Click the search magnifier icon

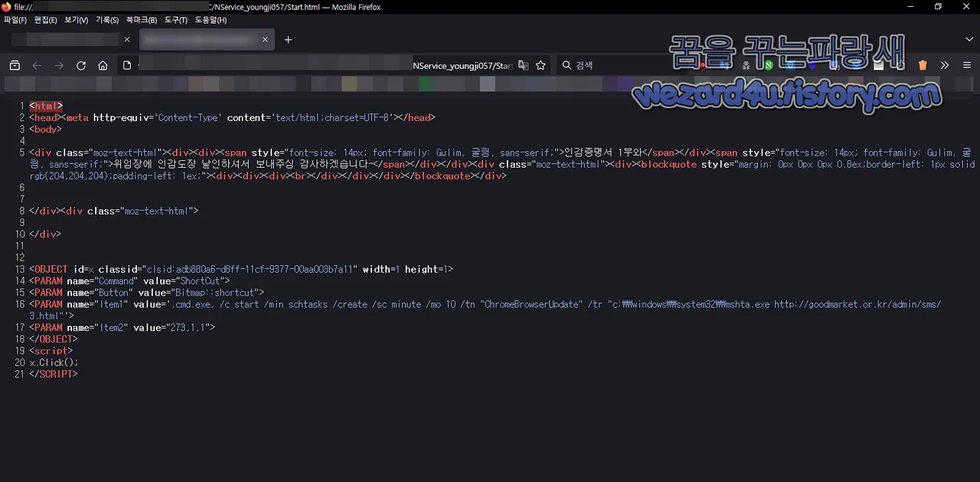567,65
